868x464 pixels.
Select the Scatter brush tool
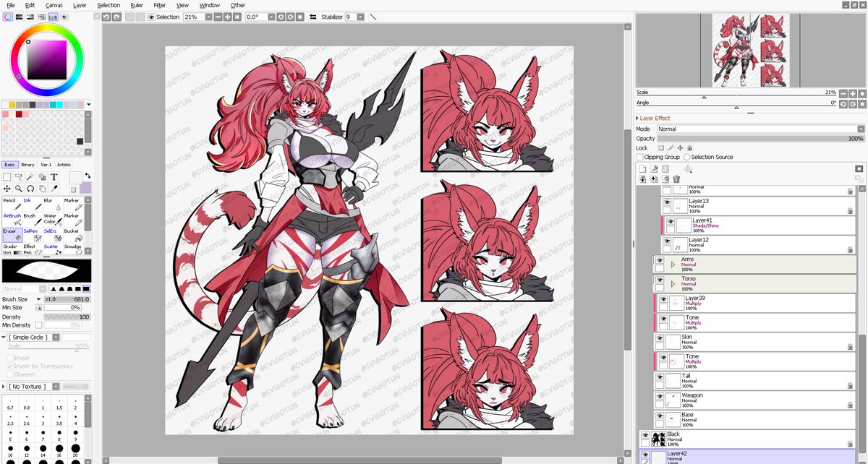51,250
